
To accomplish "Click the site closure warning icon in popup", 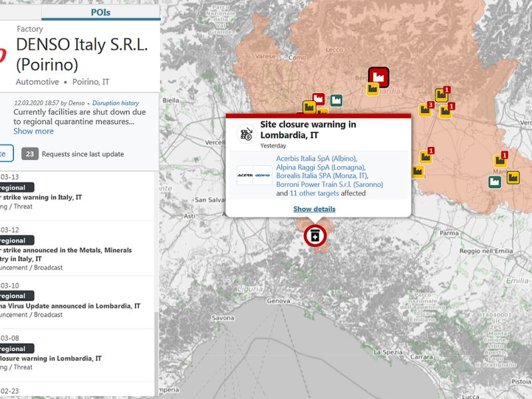I will (x=247, y=134).
